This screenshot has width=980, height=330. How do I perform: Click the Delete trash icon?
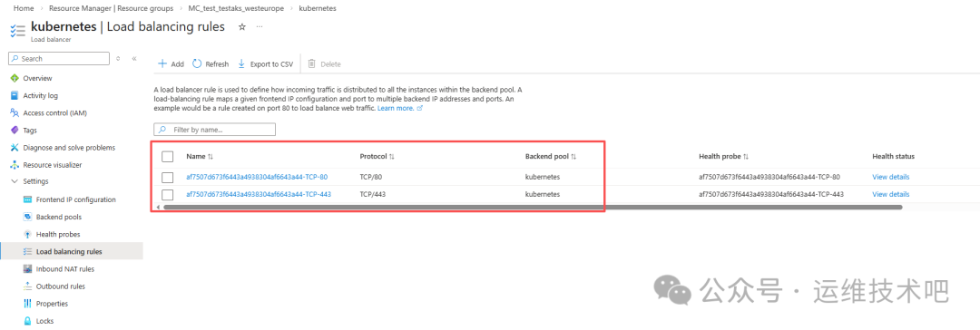(312, 63)
